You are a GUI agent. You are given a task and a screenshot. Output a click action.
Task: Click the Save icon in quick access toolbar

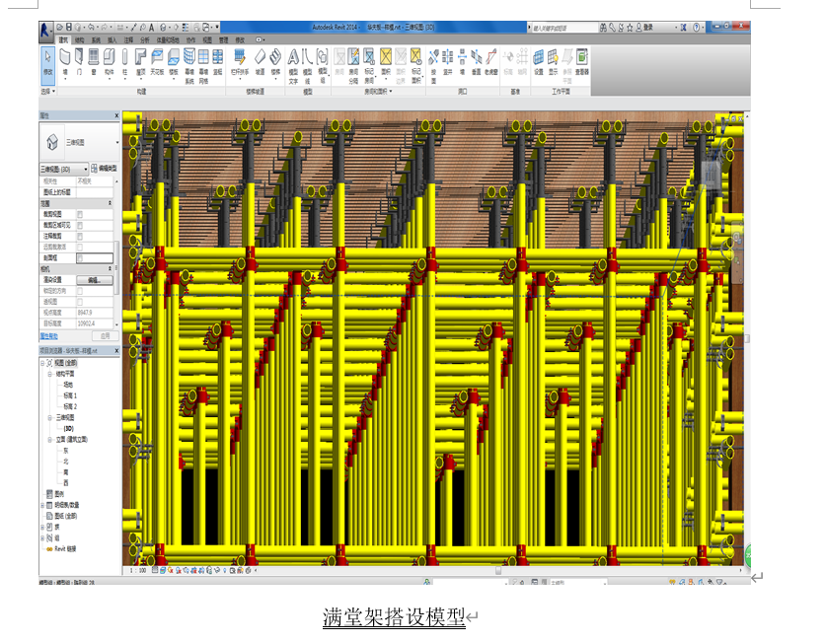coord(69,27)
